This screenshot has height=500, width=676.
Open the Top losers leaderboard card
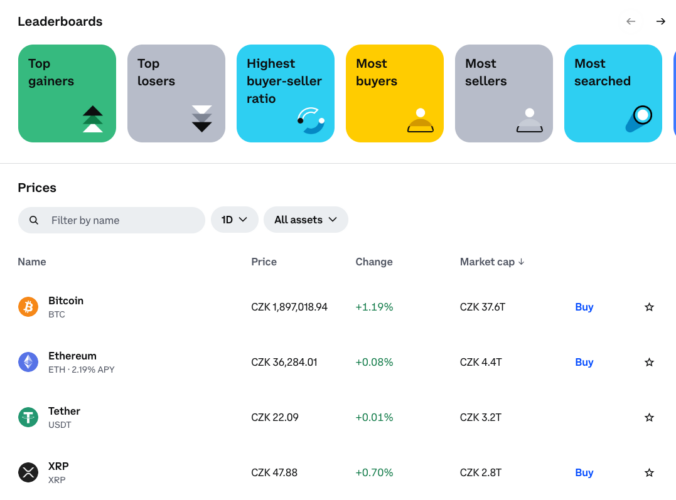pyautogui.click(x=176, y=94)
